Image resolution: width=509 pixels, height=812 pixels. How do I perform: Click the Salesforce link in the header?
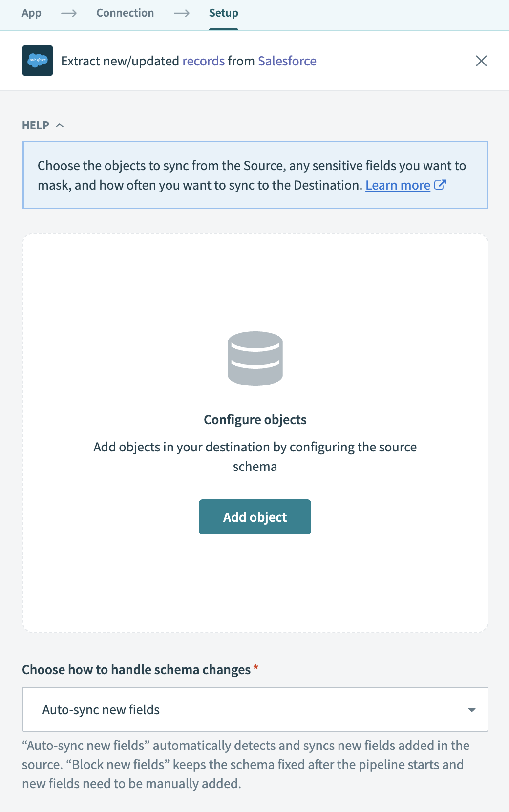click(x=287, y=61)
